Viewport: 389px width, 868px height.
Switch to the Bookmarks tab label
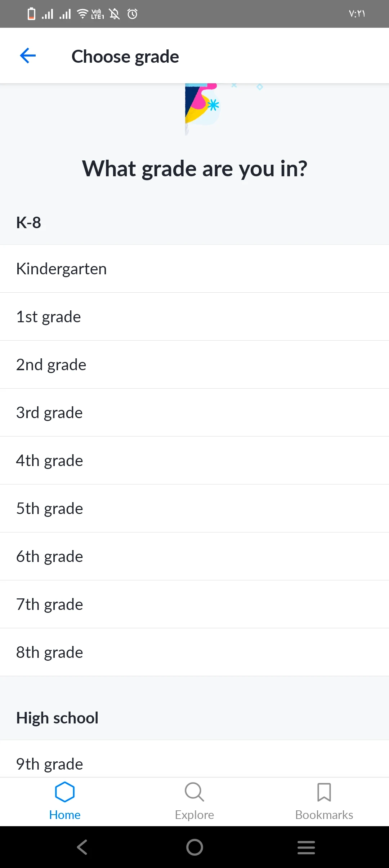(324, 815)
